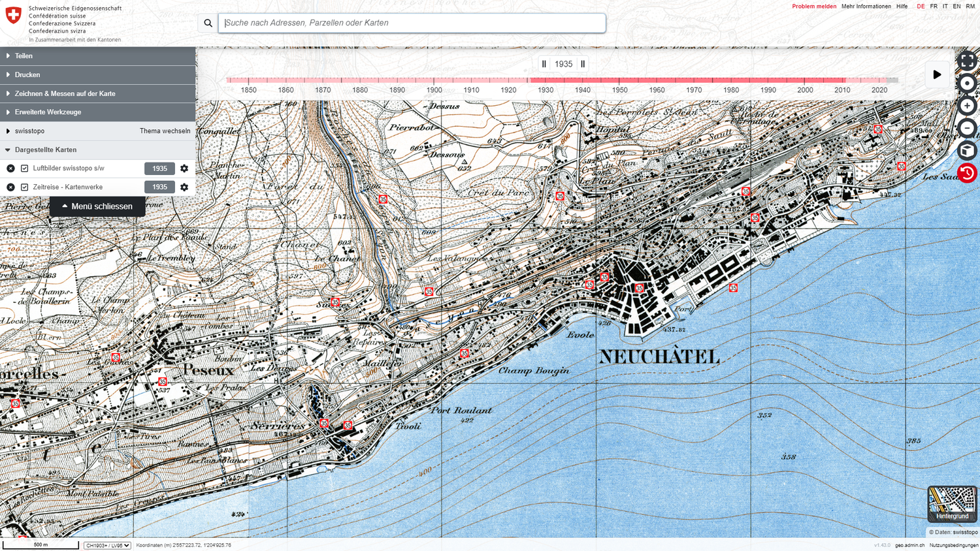Click the Thema wechseln link
The height and width of the screenshot is (551, 980).
click(165, 131)
